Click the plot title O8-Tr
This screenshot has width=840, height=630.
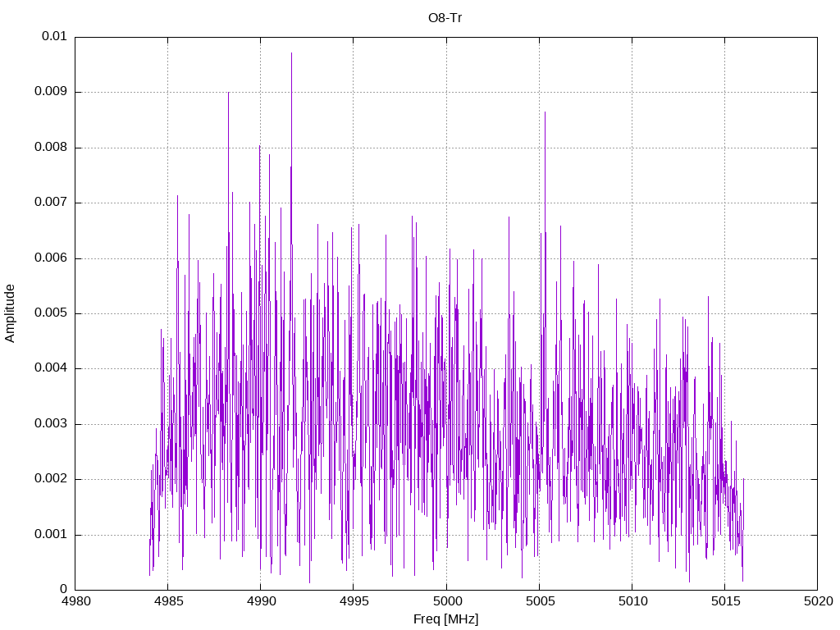pos(445,18)
